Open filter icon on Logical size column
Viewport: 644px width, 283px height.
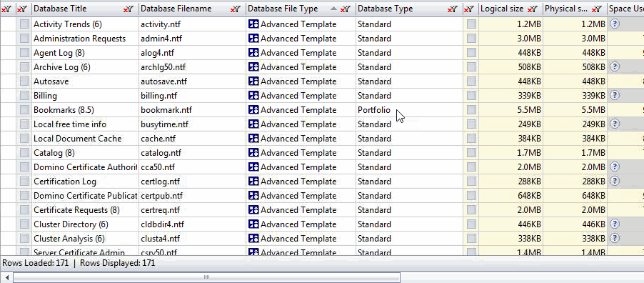click(x=533, y=9)
